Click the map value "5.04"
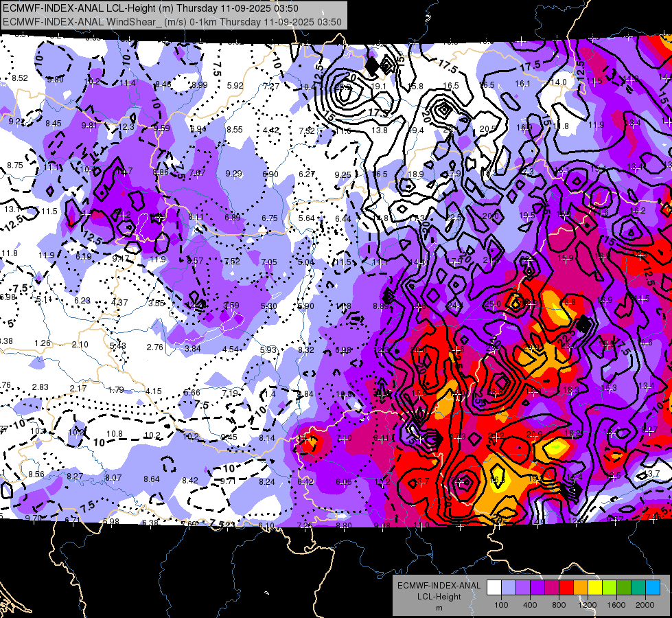This screenshot has width=672, height=618. pos(306,262)
